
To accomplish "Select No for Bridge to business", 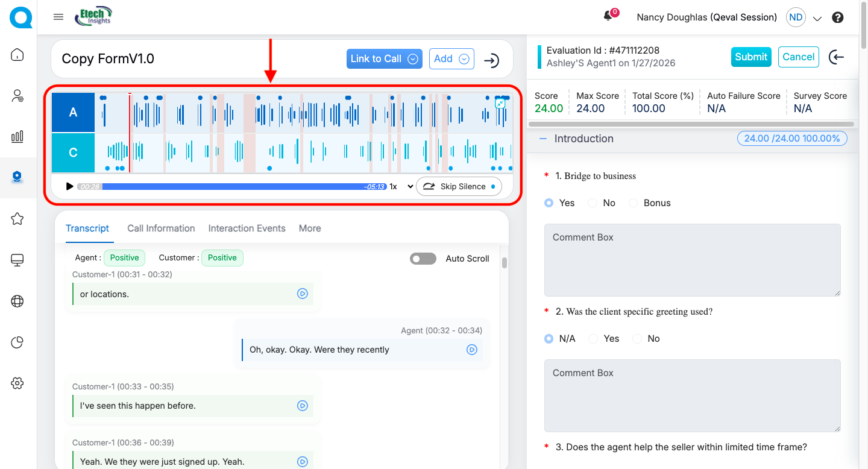I will pos(593,203).
